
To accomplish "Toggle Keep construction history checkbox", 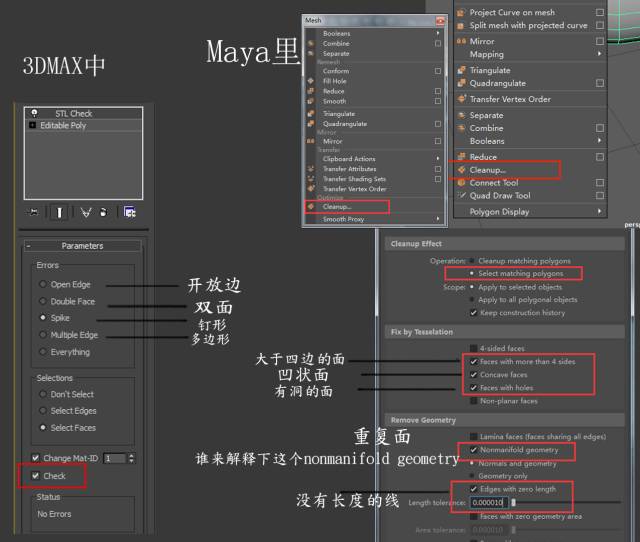I will point(473,313).
